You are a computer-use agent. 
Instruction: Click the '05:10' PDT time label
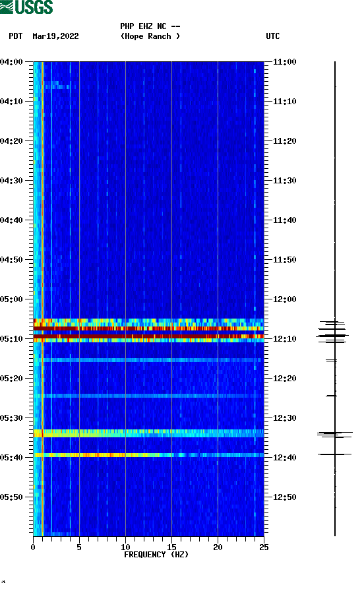pos(12,338)
